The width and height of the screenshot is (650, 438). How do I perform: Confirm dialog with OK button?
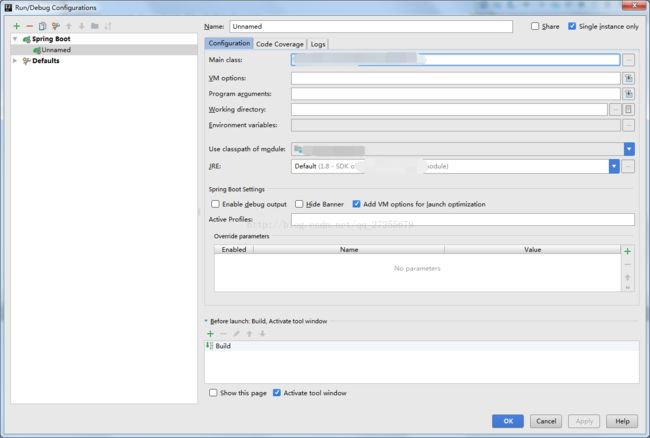[x=508, y=421]
